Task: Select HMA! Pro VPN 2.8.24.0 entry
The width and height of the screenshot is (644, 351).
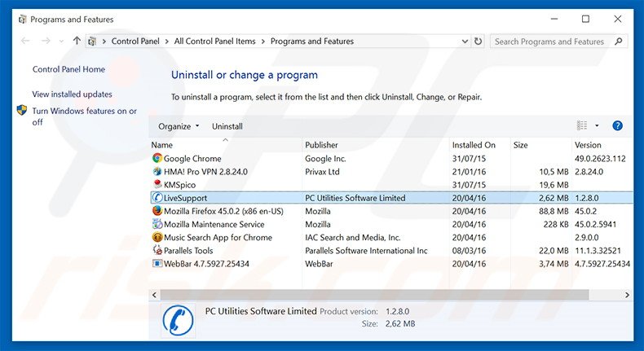Action: click(x=205, y=172)
